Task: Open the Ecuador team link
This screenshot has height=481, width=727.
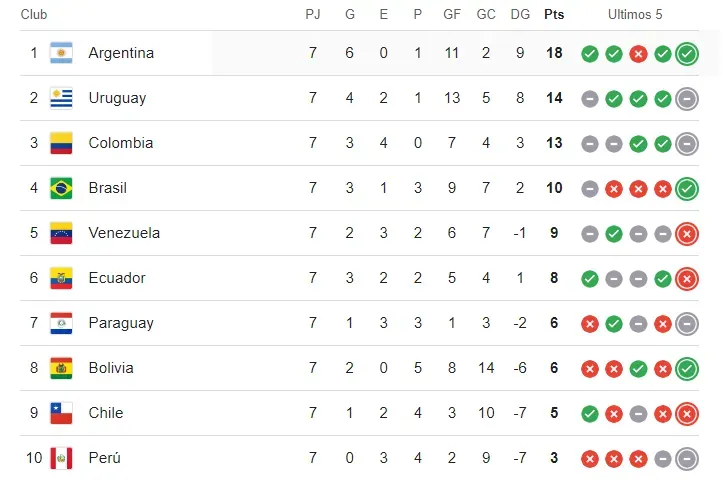Action: pos(117,278)
